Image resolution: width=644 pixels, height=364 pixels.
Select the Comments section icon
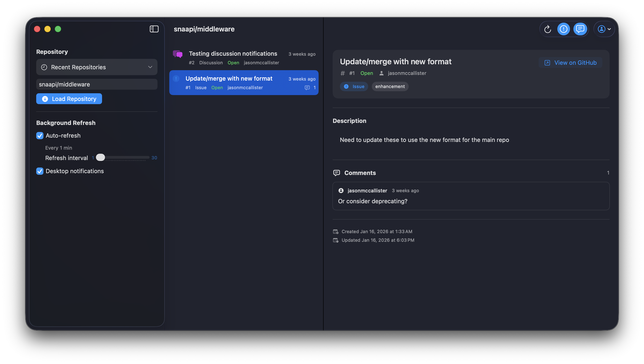coord(336,173)
